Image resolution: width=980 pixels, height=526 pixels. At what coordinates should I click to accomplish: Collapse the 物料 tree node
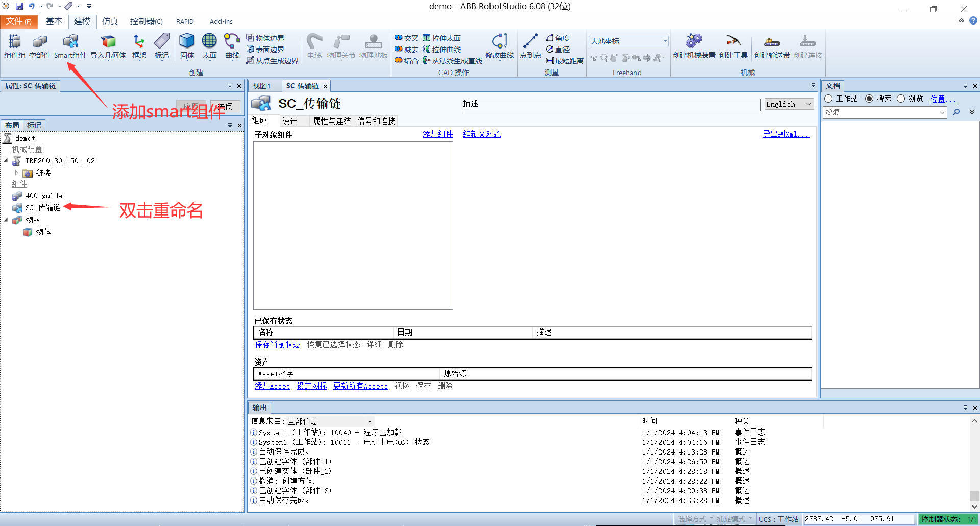(x=6, y=220)
